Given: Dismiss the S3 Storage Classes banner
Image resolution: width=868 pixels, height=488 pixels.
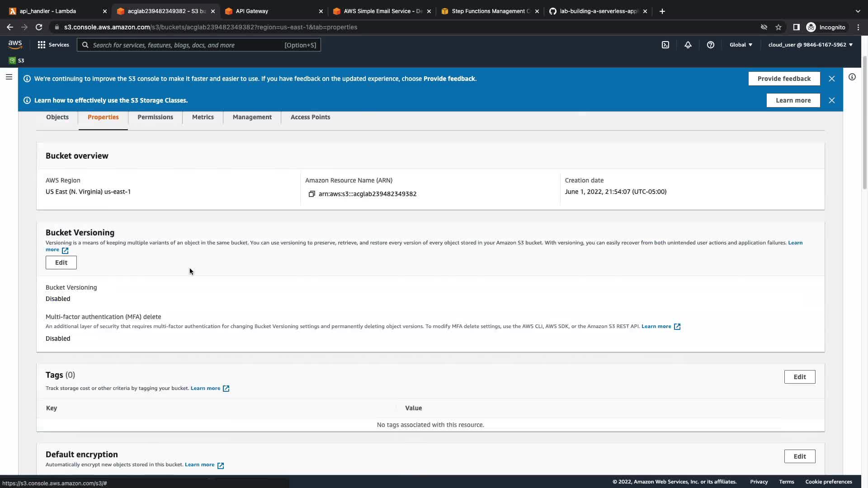Looking at the screenshot, I should 831,100.
